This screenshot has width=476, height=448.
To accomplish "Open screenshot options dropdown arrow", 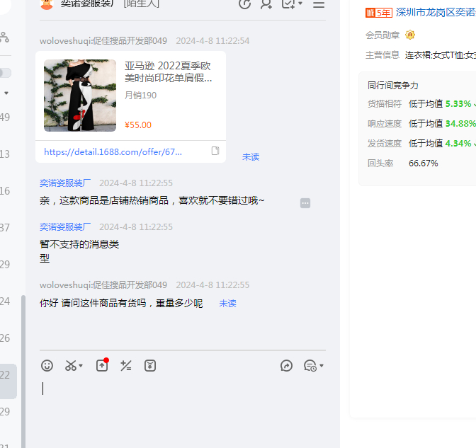I will click(x=81, y=365).
